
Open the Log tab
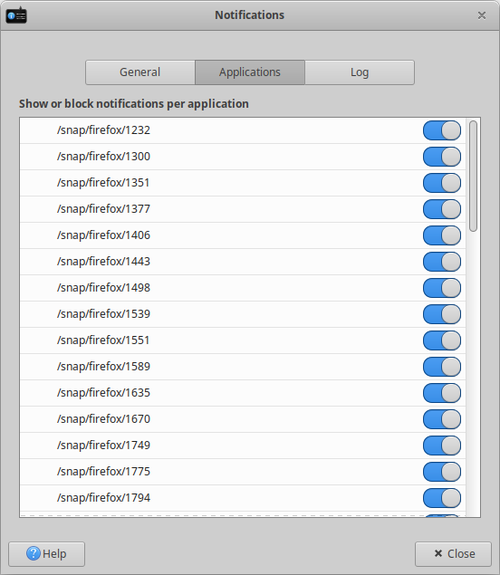click(360, 72)
